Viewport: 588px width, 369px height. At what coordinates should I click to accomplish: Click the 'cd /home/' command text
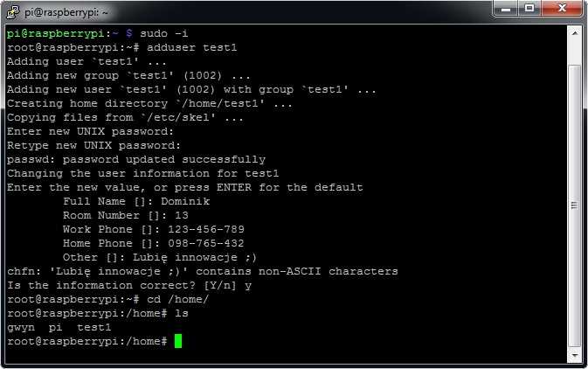178,299
